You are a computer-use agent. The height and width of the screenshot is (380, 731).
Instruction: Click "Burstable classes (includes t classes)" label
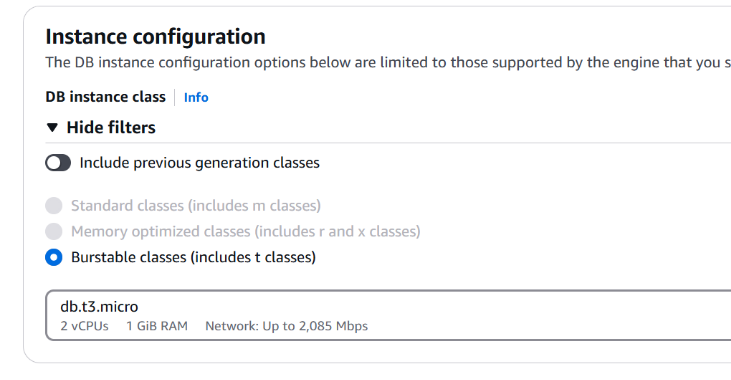click(x=193, y=257)
